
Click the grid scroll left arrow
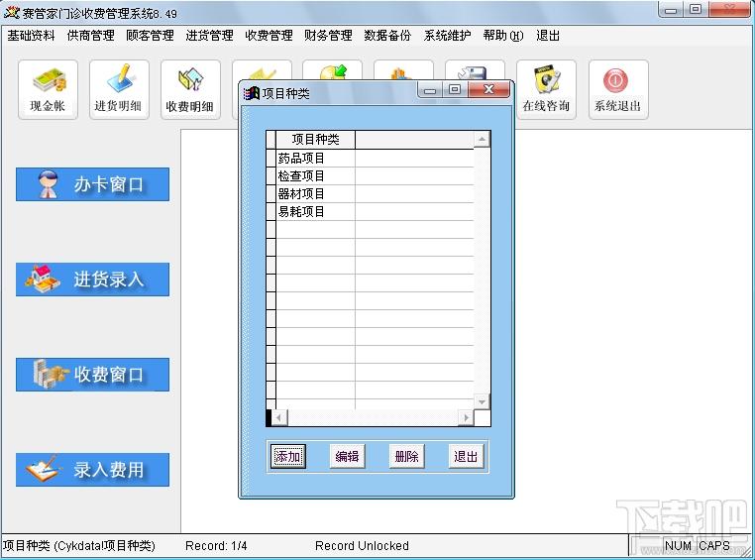click(x=279, y=417)
